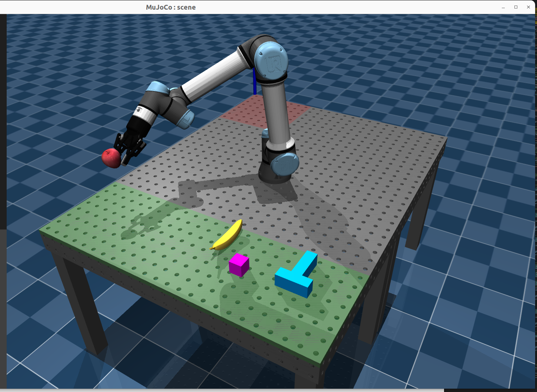Screen dimensions: 537x392
Task: Maximize the MuJoCo scene window
Action: click(x=516, y=7)
